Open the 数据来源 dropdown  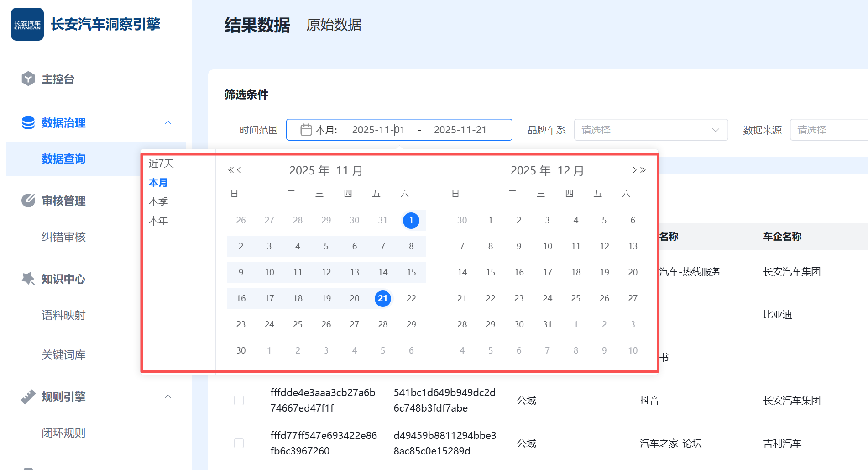[828, 130]
